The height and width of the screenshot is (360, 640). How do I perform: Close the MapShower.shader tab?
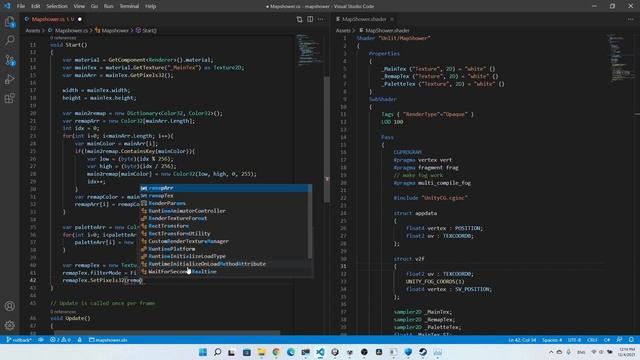[392, 19]
